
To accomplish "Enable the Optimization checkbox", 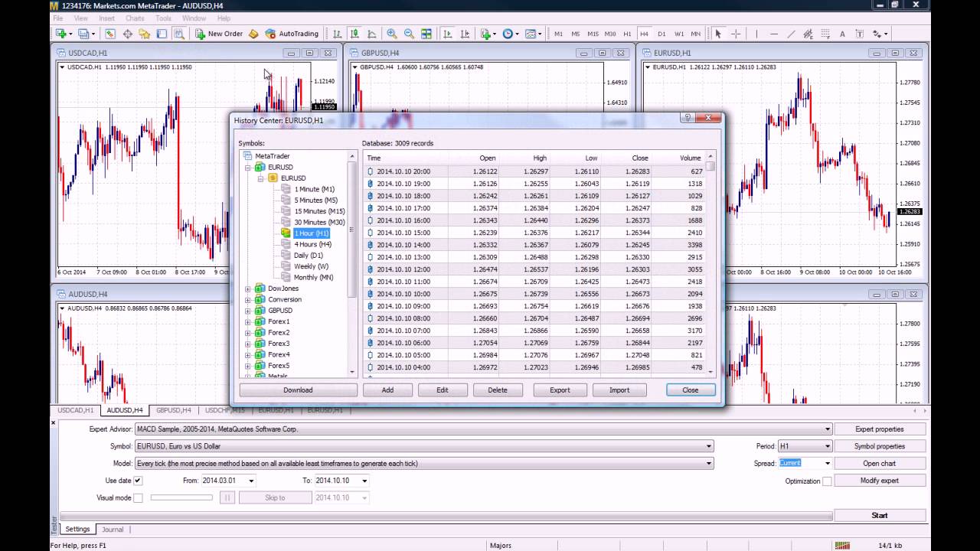I will [827, 481].
